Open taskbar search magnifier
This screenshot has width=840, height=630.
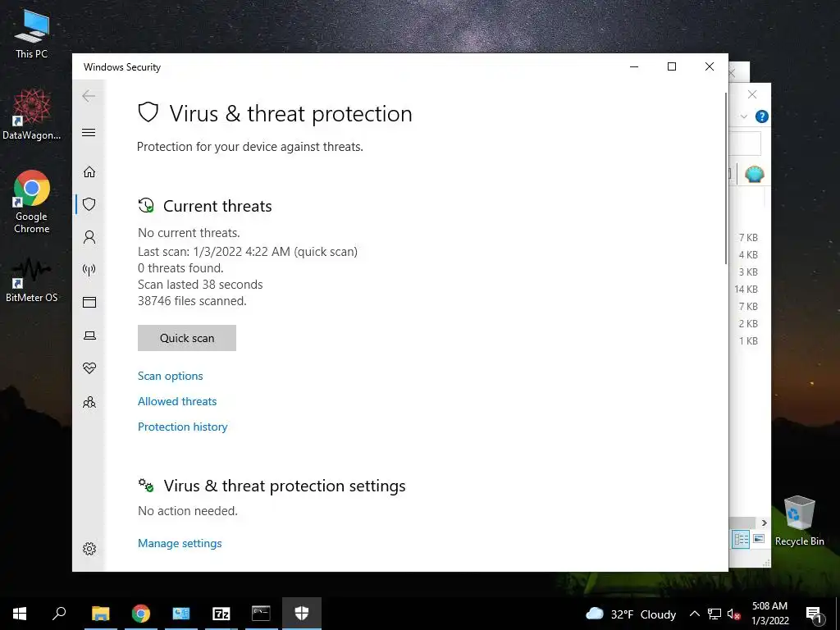coord(59,614)
